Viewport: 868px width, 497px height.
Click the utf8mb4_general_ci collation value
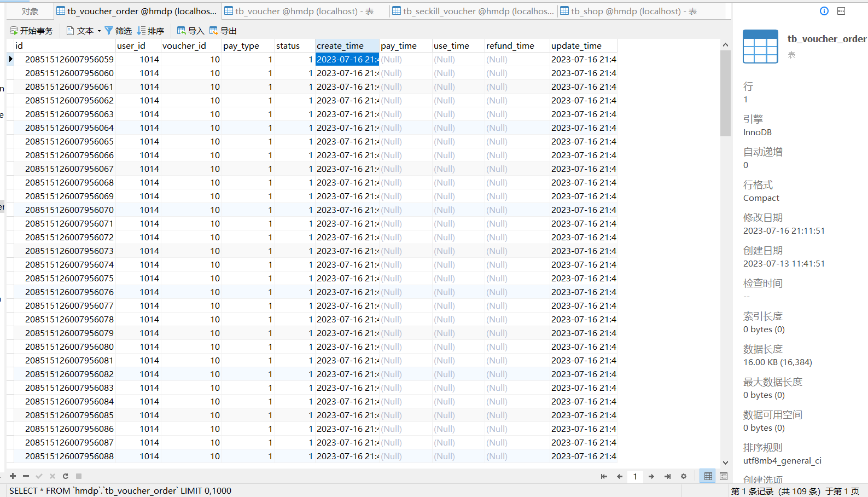pos(782,461)
